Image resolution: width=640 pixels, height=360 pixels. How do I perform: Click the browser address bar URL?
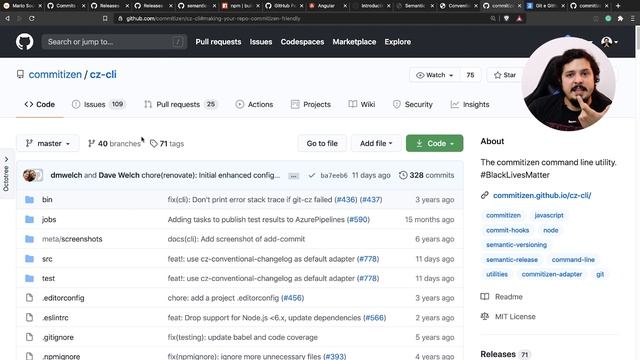click(213, 18)
